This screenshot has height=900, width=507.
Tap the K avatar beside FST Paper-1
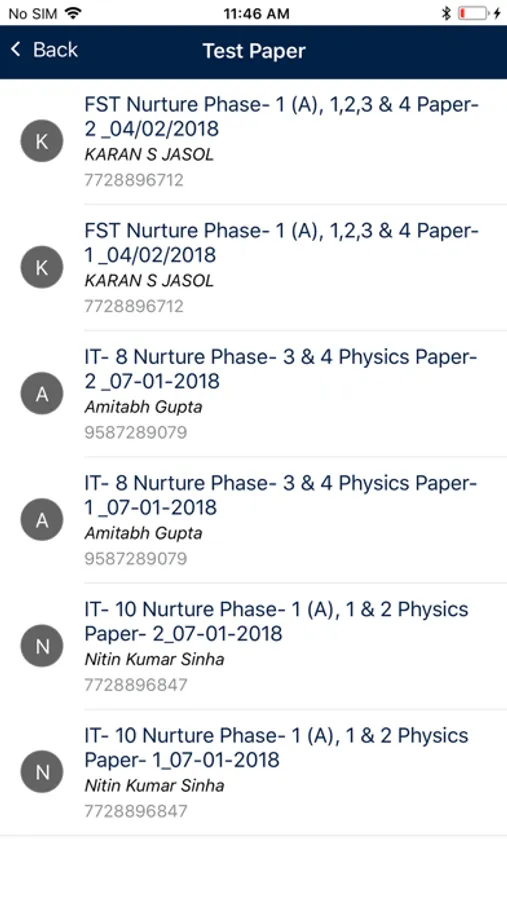coord(42,267)
